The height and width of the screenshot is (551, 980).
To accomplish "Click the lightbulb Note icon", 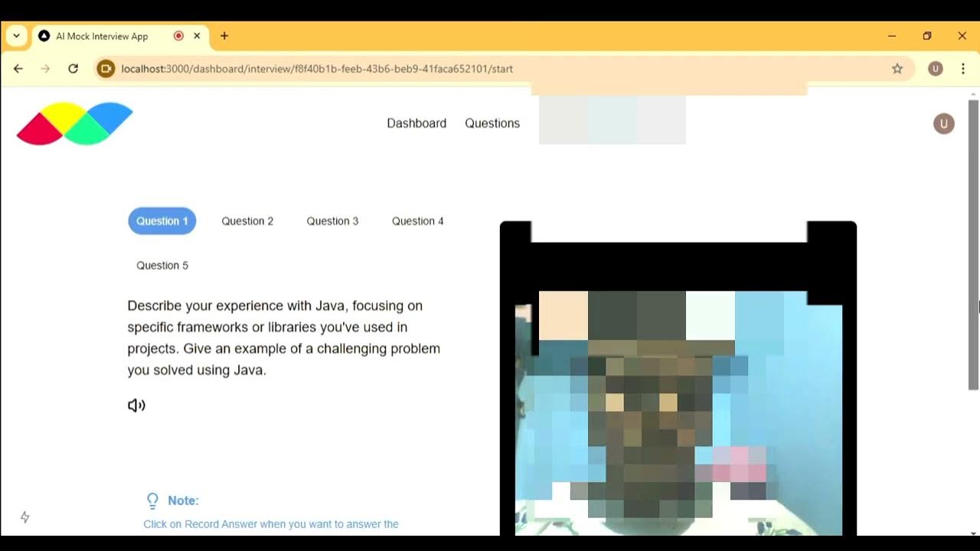I will [x=152, y=500].
